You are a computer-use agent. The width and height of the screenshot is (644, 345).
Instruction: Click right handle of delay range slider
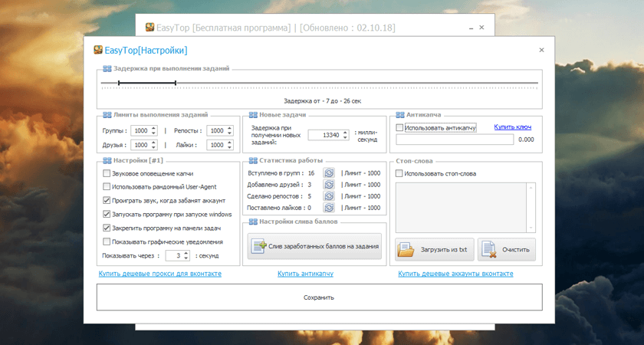coord(176,83)
